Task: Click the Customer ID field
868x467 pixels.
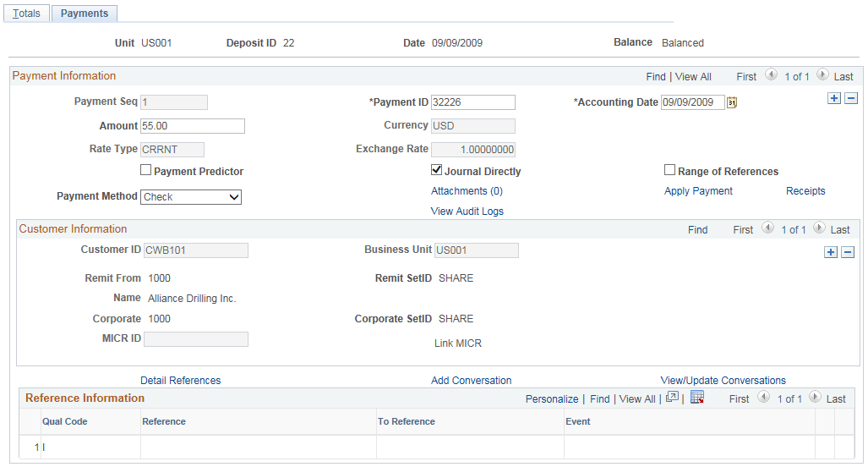Action: pos(196,250)
